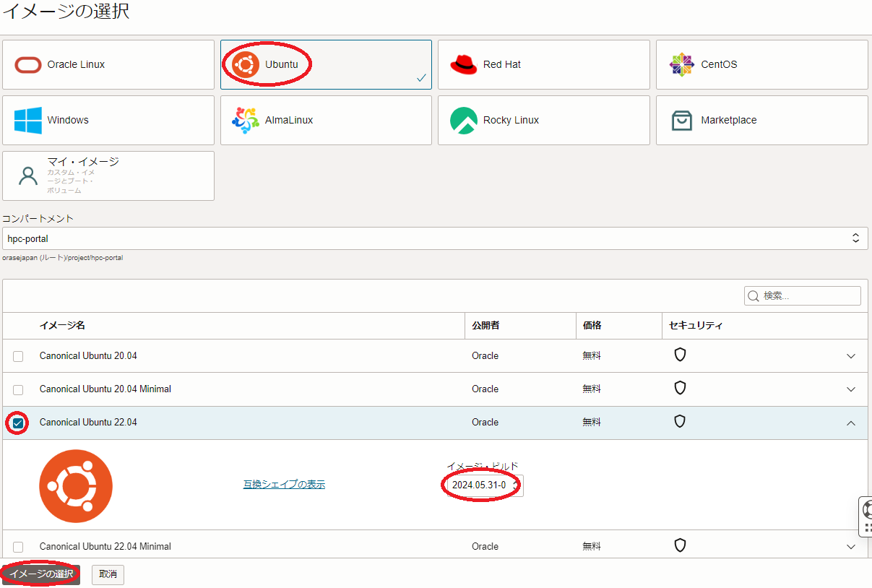Viewport: 872px width, 588px height.
Task: Select the Oracle Linux image tile
Action: (x=108, y=65)
